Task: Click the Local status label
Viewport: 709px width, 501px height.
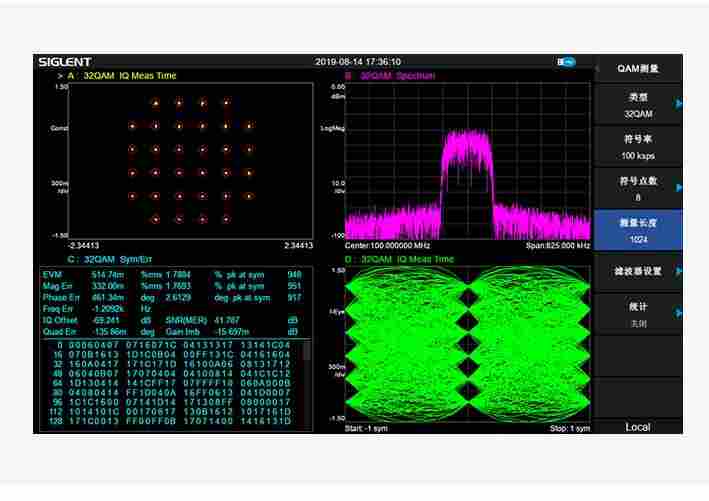Action: click(637, 427)
